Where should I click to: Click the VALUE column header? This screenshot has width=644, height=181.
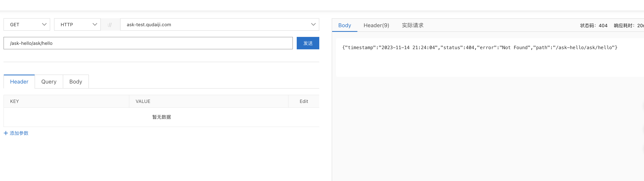(143, 101)
